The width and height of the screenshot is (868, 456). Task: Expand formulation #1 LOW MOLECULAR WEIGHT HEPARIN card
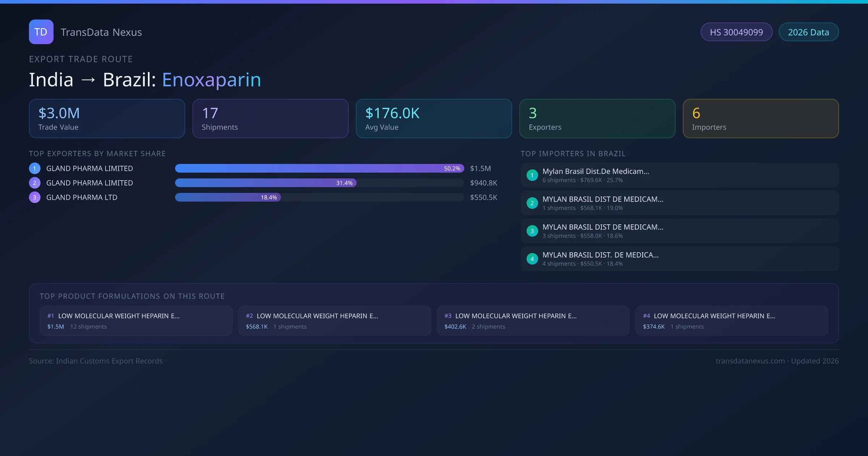pyautogui.click(x=136, y=321)
